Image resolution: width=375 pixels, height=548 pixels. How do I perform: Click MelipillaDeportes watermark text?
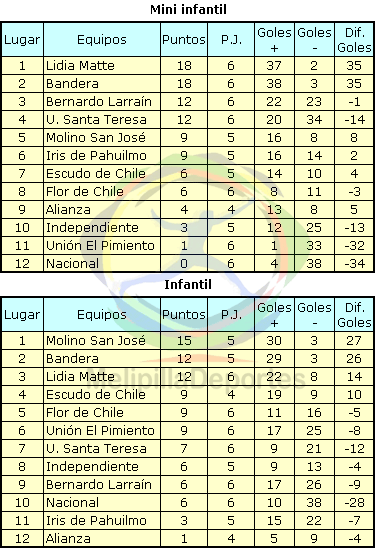(x=196, y=379)
